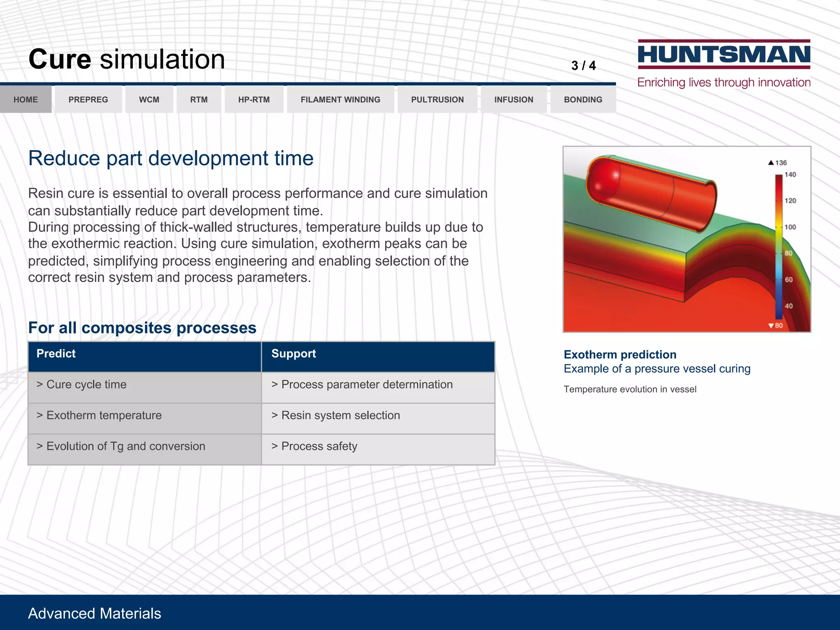Viewport: 840px width, 630px height.
Task: Switch to the PREPREG tab
Action: click(x=88, y=100)
